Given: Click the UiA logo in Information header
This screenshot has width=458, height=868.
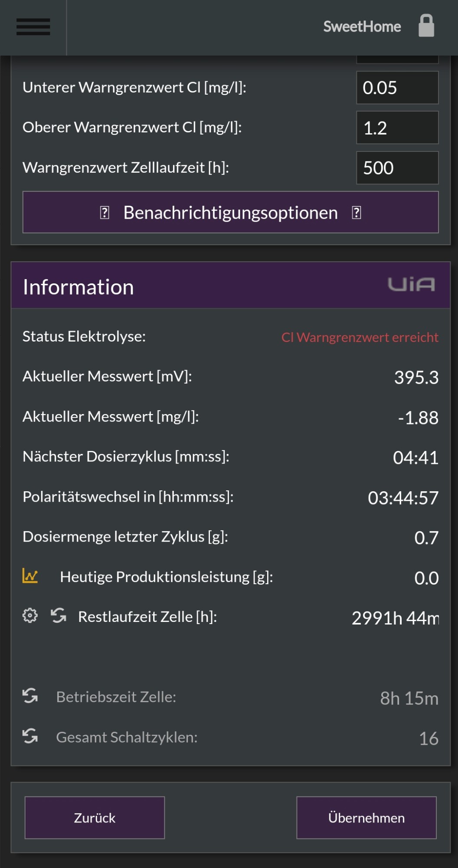Looking at the screenshot, I should (x=411, y=285).
